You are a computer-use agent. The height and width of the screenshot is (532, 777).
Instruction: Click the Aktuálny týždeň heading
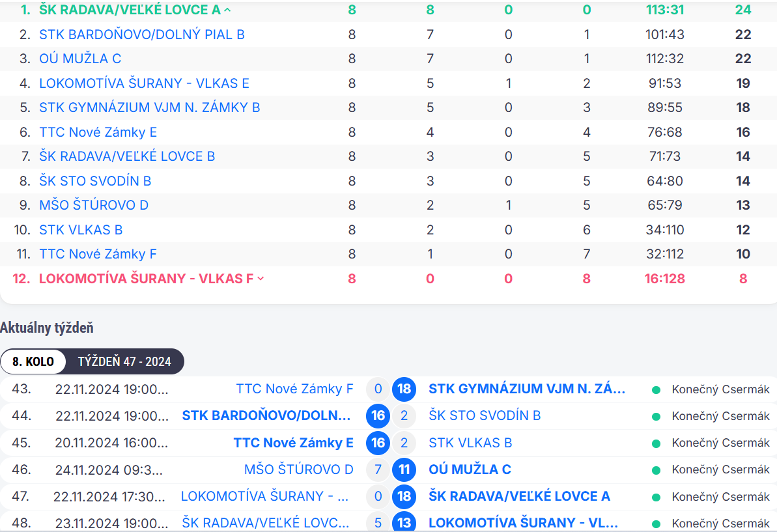(47, 328)
